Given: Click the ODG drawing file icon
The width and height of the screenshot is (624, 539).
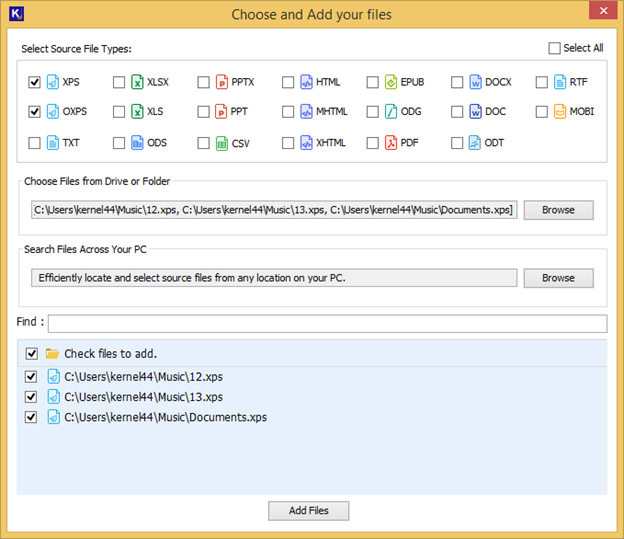Looking at the screenshot, I should pyautogui.click(x=391, y=111).
